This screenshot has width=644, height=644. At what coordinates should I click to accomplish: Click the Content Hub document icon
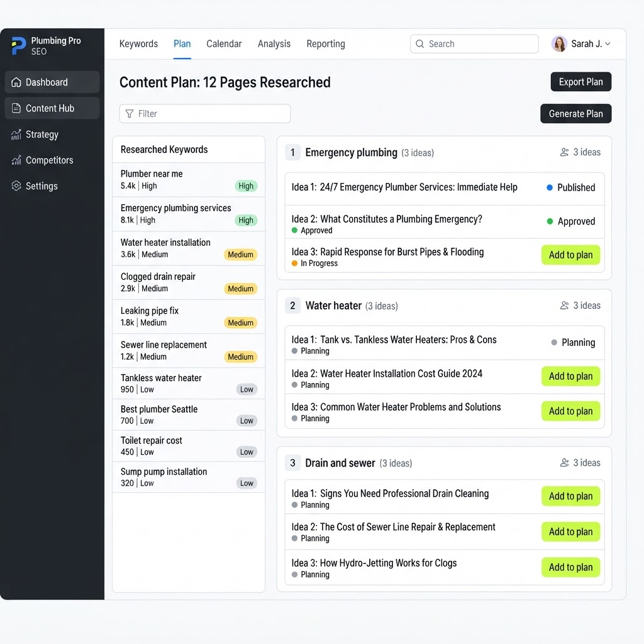[x=16, y=108]
